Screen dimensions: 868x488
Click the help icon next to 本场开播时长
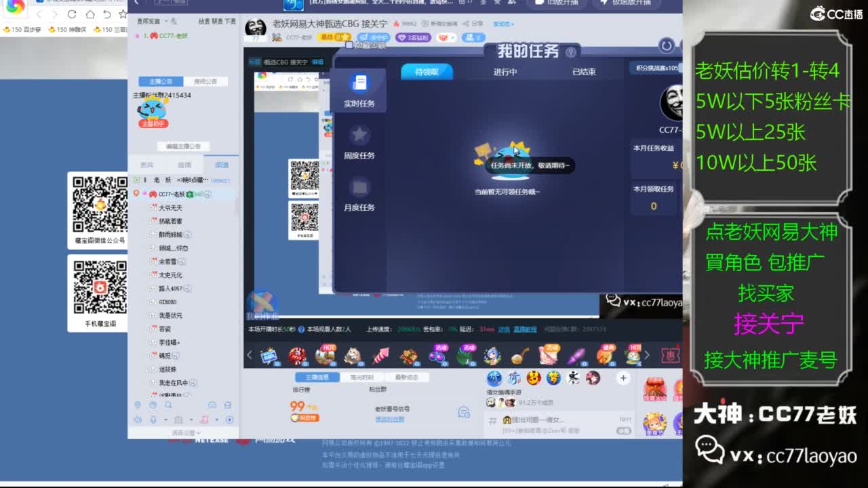click(x=302, y=329)
